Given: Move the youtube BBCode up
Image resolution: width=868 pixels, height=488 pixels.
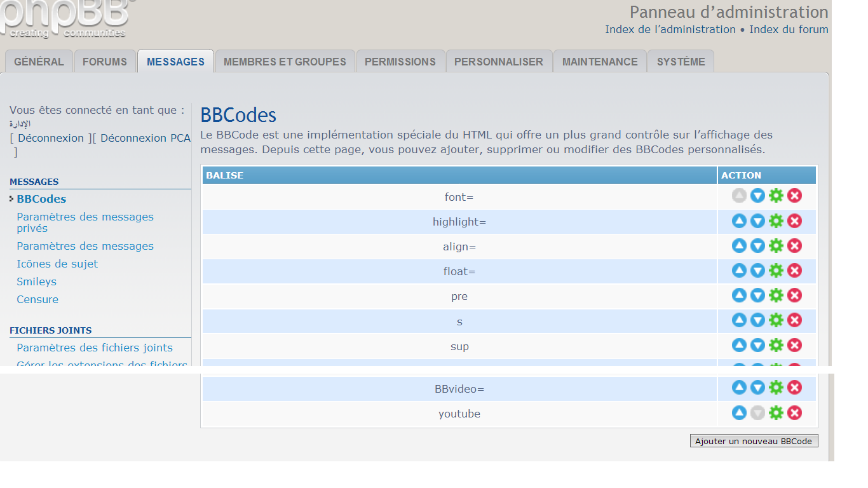Looking at the screenshot, I should [739, 413].
